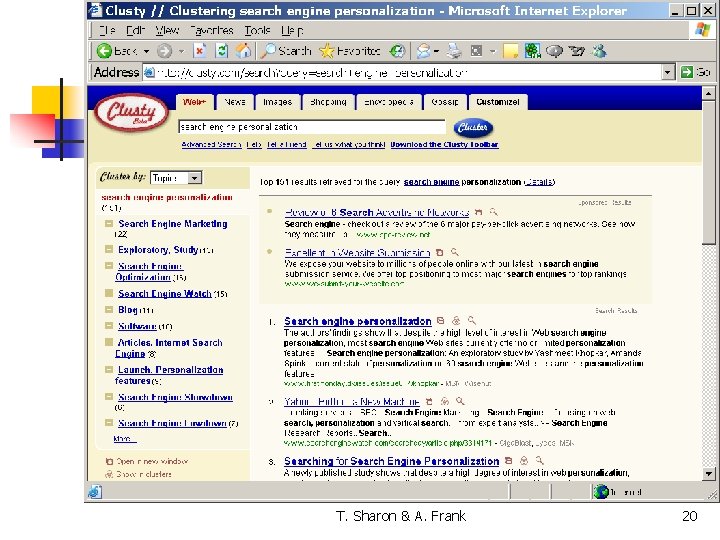720x540 pixels.
Task: Click the yellow notes toolbar icon
Action: tap(510, 51)
